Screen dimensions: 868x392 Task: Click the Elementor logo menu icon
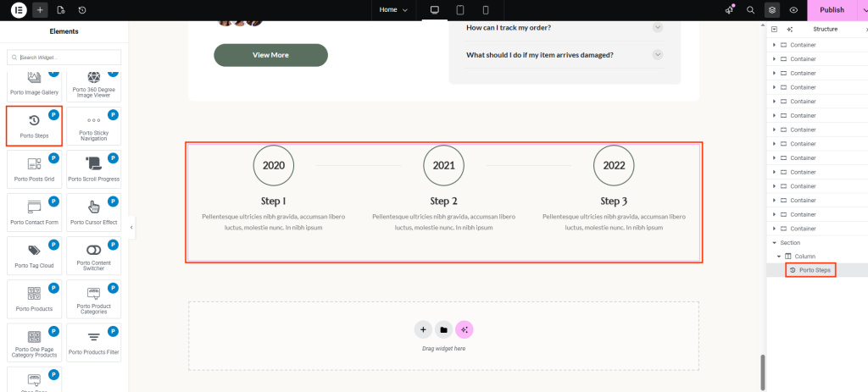point(17,10)
